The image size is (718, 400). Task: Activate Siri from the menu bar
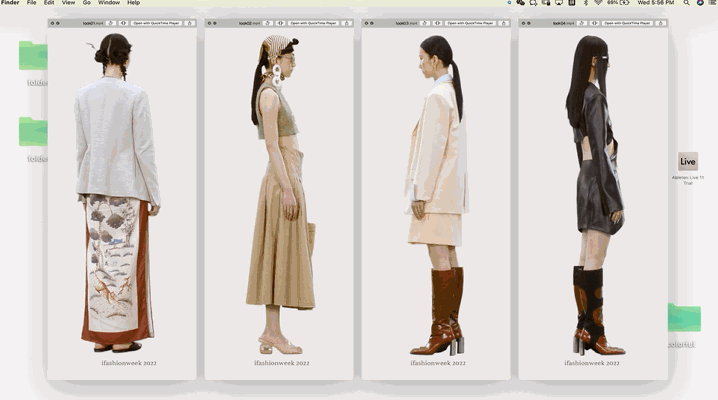(700, 3)
